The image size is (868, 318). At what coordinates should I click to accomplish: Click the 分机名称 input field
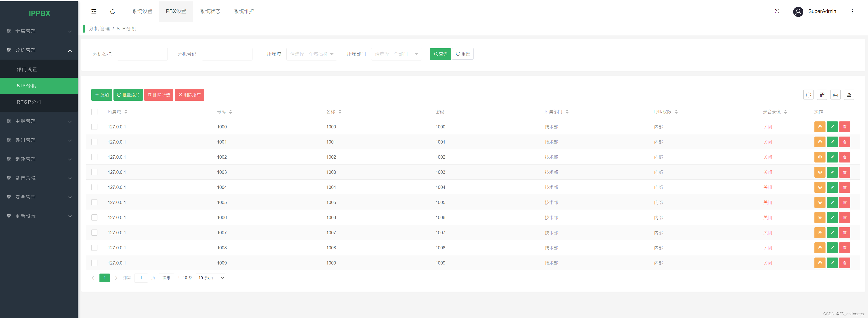click(142, 54)
